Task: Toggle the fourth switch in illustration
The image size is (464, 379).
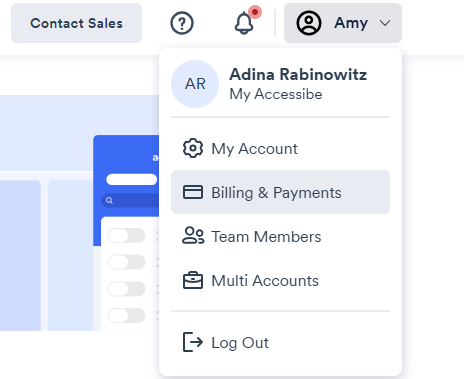Action: (x=127, y=315)
